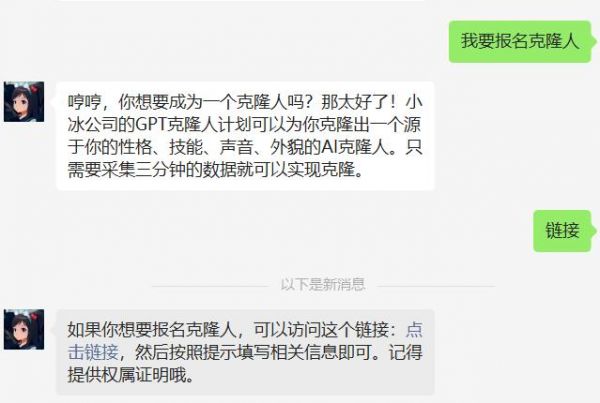Viewport: 600px width, 403px height.
Task: Click the words 权属证明 in the last reply
Action: point(135,374)
